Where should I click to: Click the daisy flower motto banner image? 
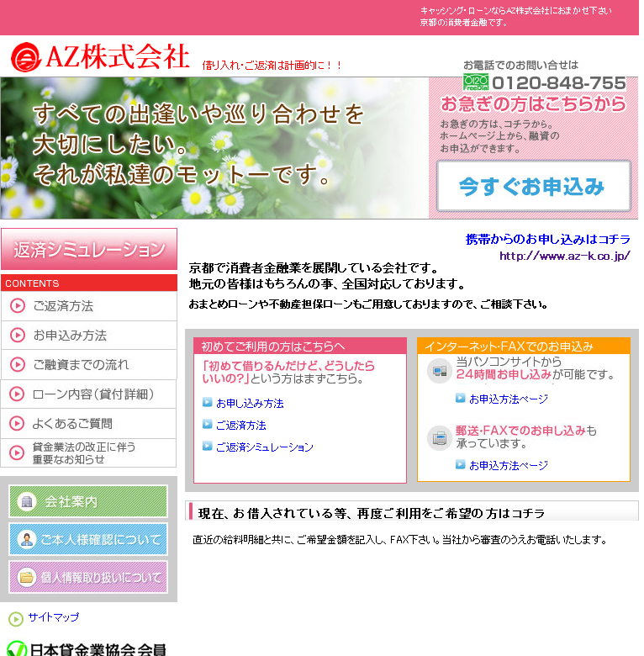[214, 148]
